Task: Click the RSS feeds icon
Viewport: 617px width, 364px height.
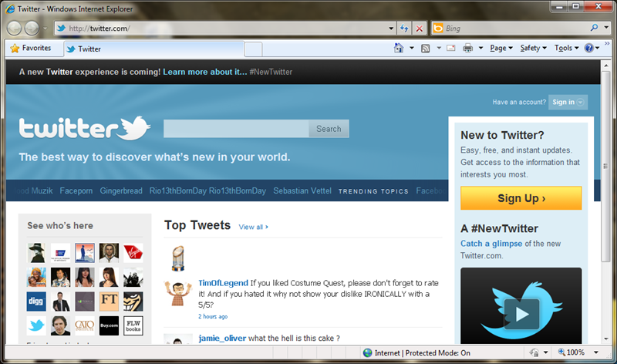Action: [426, 49]
